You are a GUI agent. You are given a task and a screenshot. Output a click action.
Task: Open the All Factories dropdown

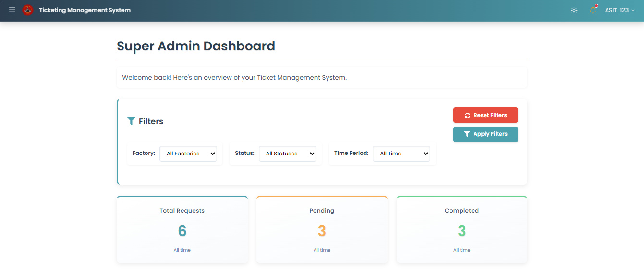tap(188, 154)
